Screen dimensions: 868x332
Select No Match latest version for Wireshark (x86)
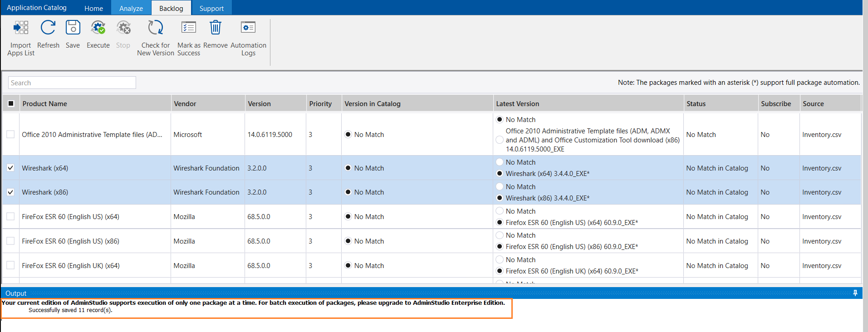point(500,186)
